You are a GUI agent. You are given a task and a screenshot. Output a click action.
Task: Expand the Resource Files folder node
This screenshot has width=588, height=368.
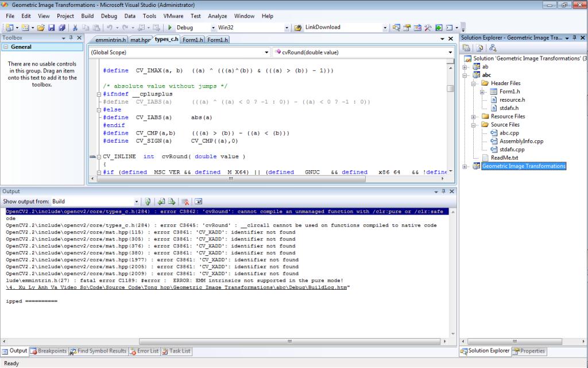click(474, 116)
